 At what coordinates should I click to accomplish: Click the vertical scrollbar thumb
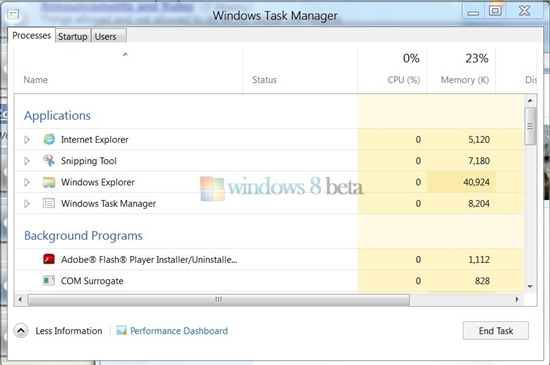click(x=530, y=126)
